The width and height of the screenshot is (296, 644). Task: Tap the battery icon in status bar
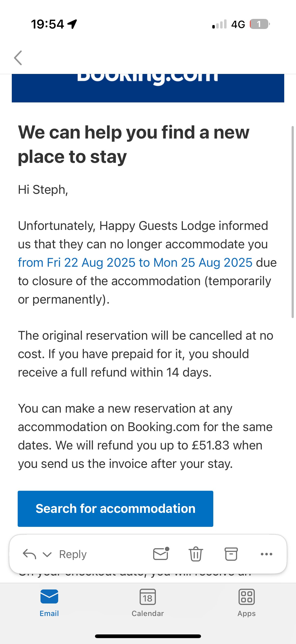point(259,24)
